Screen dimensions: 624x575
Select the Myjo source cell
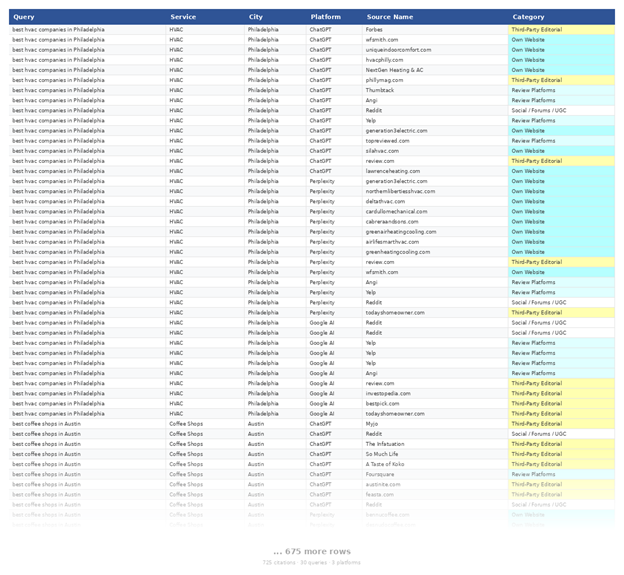click(x=435, y=424)
